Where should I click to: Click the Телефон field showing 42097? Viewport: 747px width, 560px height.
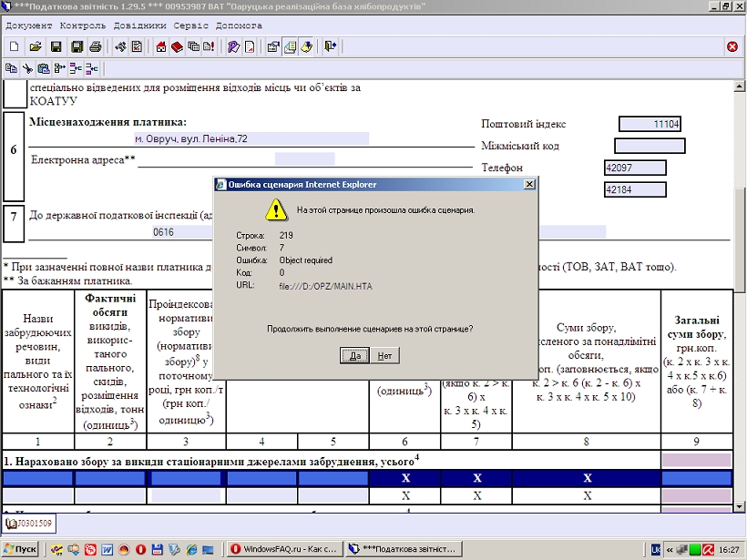pyautogui.click(x=635, y=168)
